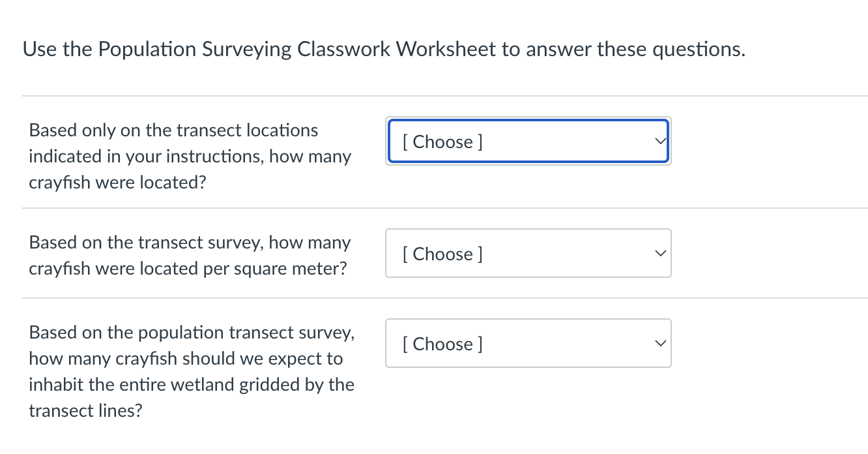Open the dropdown for the first crayfish question

tap(528, 141)
